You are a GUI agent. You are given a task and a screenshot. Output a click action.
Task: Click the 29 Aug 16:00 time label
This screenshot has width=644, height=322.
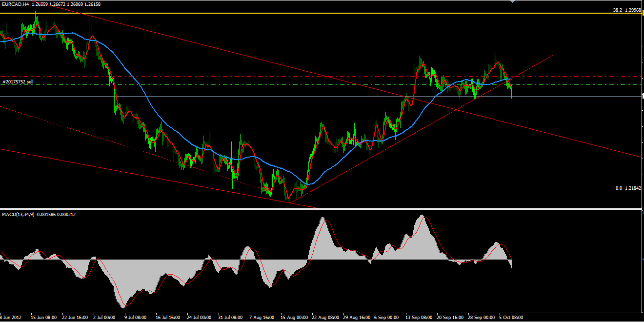357,318
